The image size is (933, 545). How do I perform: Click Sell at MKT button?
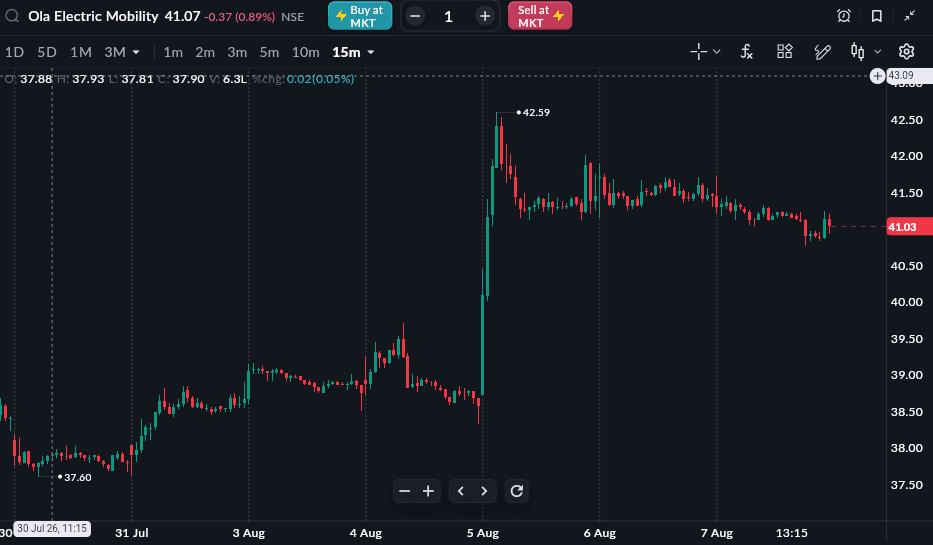[x=540, y=16]
